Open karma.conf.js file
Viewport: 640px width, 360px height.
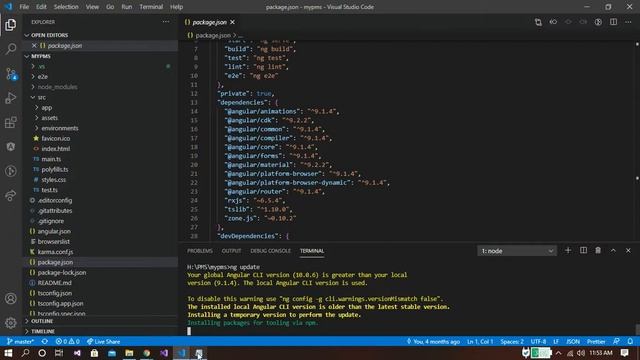coord(55,252)
